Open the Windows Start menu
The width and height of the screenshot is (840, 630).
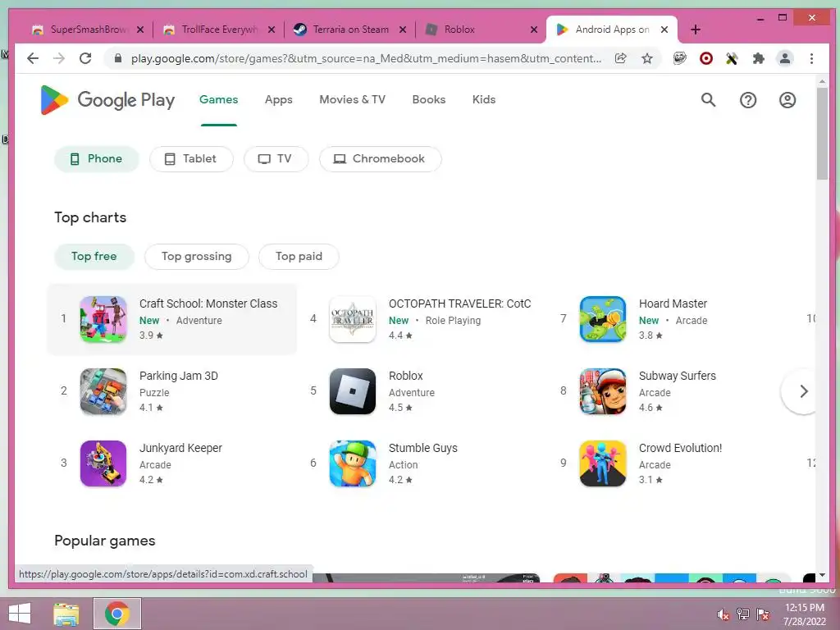(20, 614)
